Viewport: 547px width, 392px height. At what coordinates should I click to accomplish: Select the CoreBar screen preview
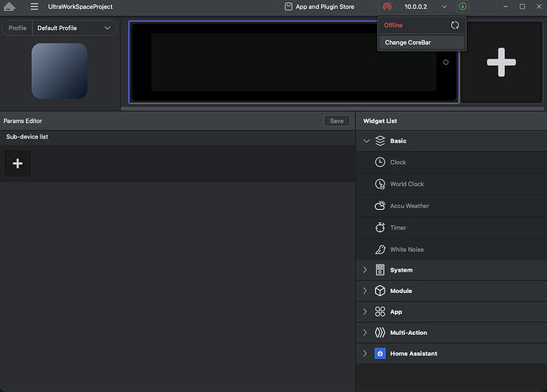click(x=294, y=62)
